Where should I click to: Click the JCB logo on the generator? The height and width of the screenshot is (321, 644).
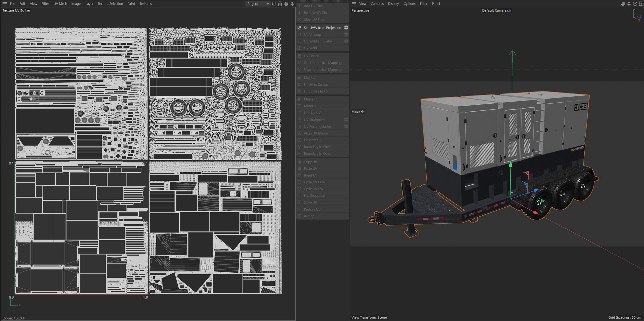(581, 107)
